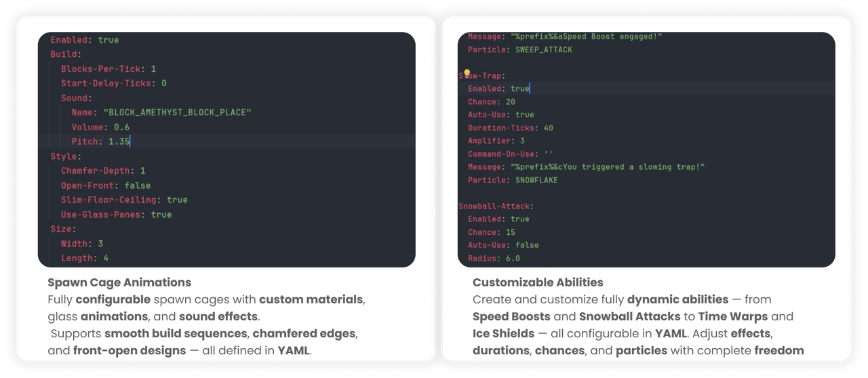Click the Blocks-Per-Tick: 1 line
The height and width of the screenshot is (378, 868).
(x=108, y=69)
